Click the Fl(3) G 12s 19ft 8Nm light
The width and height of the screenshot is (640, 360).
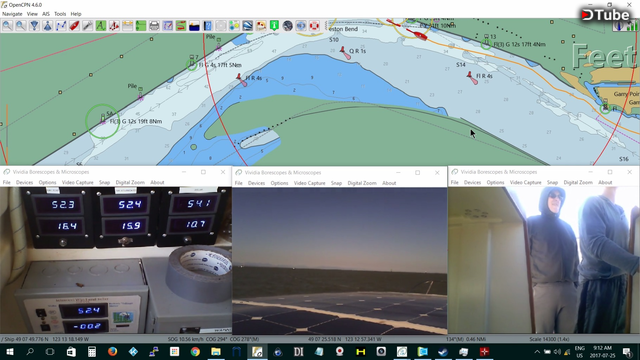102,121
